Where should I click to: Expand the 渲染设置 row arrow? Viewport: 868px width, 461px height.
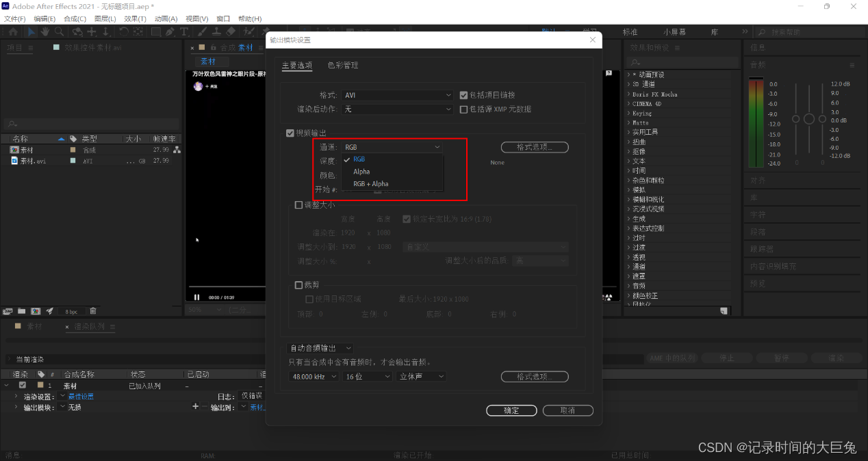point(16,397)
